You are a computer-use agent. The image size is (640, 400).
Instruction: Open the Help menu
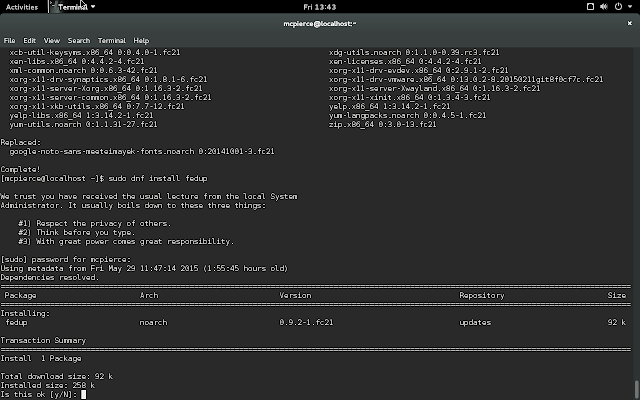(141, 40)
